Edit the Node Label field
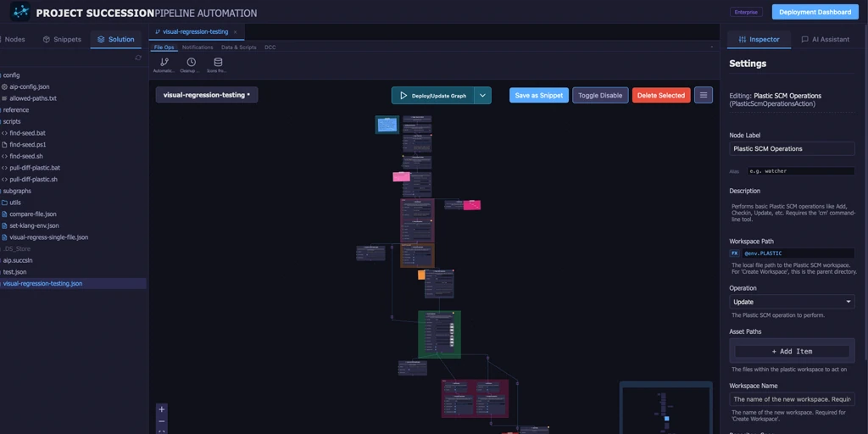This screenshot has height=434, width=868. [792, 148]
